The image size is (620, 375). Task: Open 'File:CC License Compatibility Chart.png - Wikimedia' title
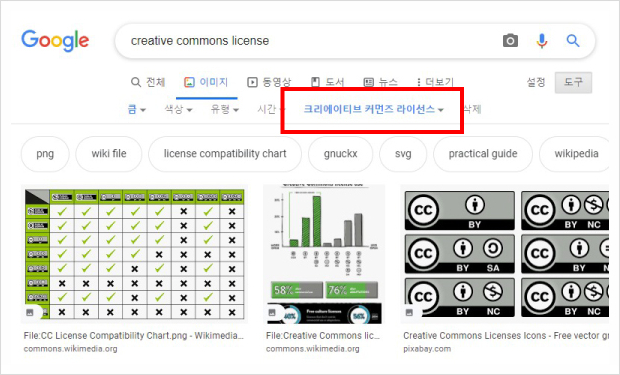coord(133,335)
